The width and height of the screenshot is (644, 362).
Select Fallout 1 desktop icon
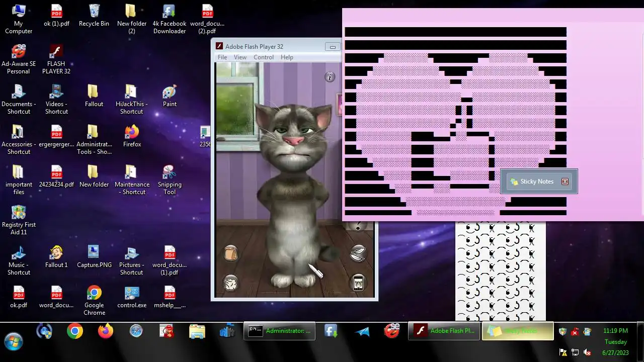pyautogui.click(x=56, y=257)
